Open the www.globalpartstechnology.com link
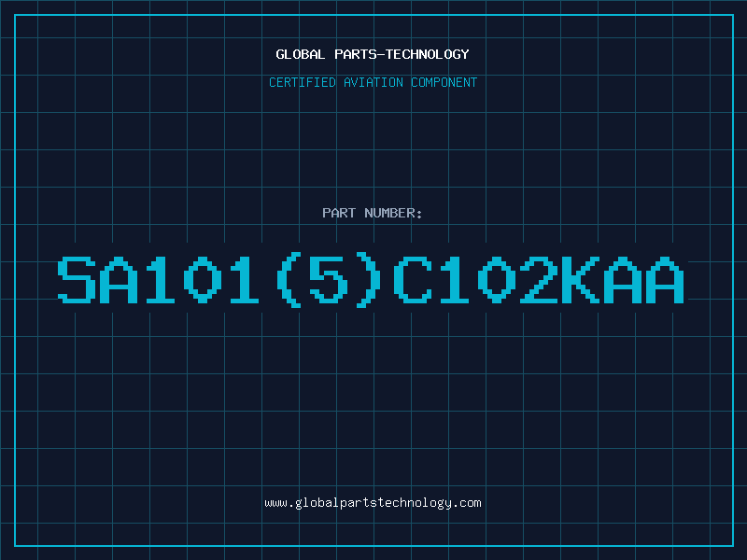 tap(373, 503)
